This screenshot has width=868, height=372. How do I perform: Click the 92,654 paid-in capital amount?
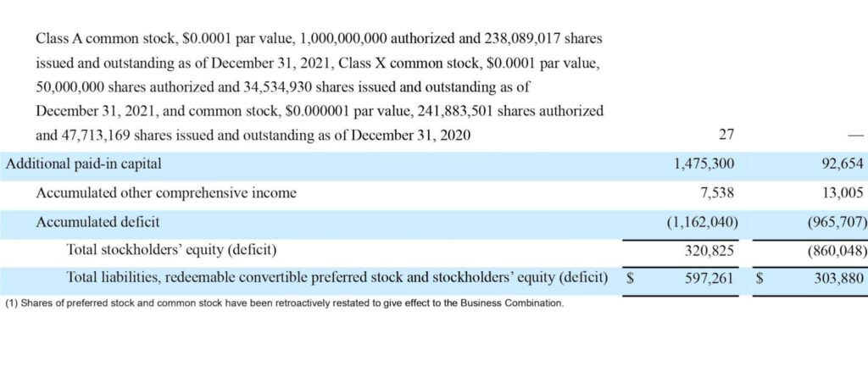tap(842, 164)
